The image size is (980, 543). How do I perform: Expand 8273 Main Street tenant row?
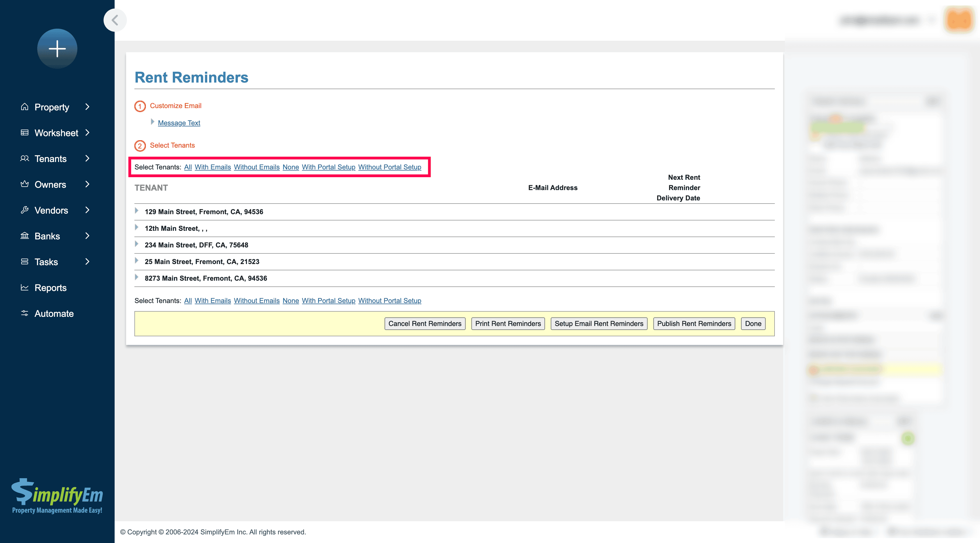(137, 278)
